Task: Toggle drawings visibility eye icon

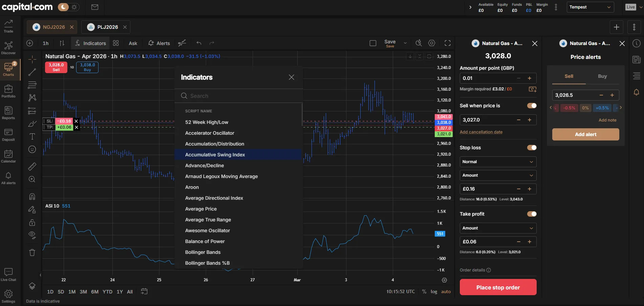Action: (x=32, y=235)
